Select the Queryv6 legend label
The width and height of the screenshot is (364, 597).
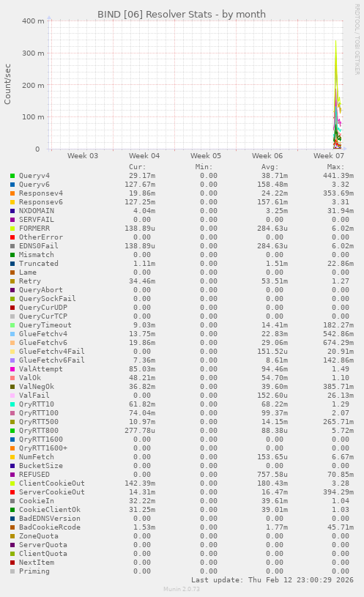(34, 185)
